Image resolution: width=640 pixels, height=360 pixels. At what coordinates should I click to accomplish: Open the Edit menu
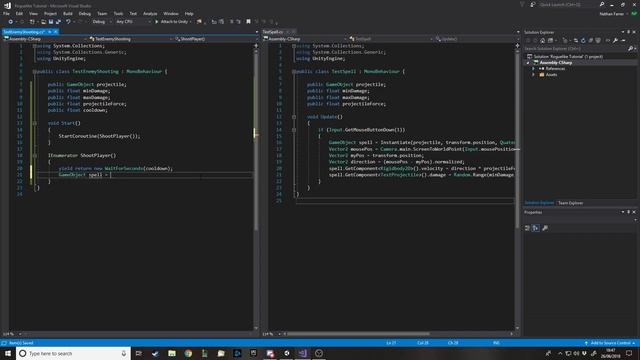click(19, 13)
